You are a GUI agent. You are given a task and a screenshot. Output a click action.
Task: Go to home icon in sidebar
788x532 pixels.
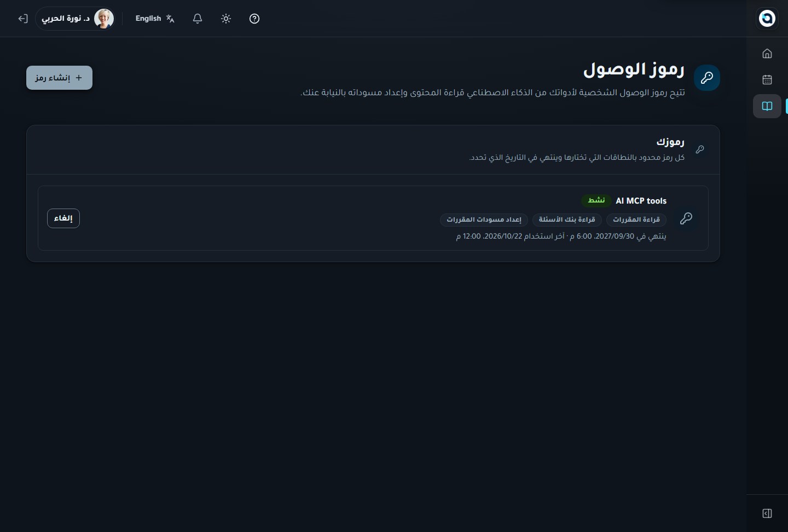point(767,54)
